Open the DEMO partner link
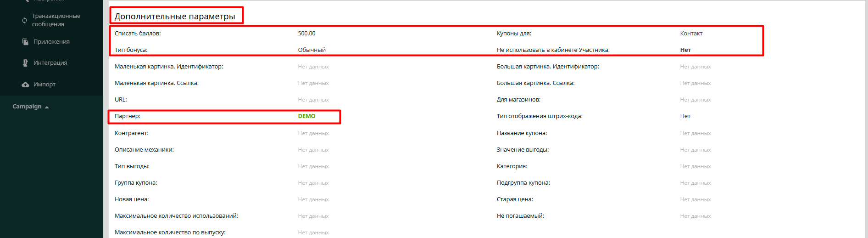Screen dimensions: 868x238 click(306, 116)
